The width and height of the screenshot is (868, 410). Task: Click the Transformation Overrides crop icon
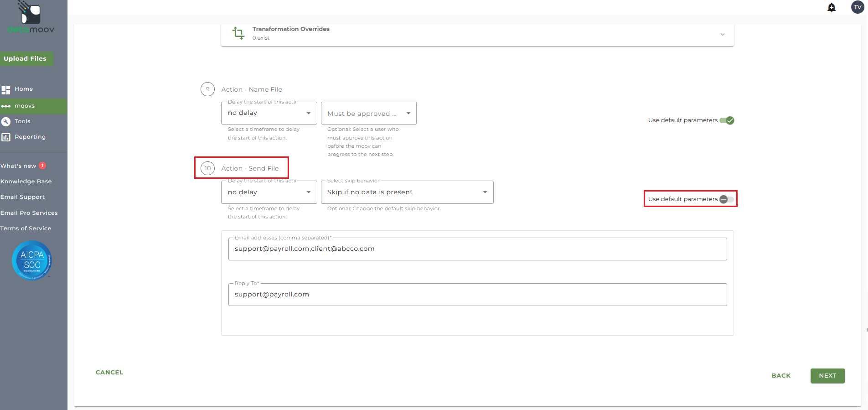pyautogui.click(x=238, y=33)
